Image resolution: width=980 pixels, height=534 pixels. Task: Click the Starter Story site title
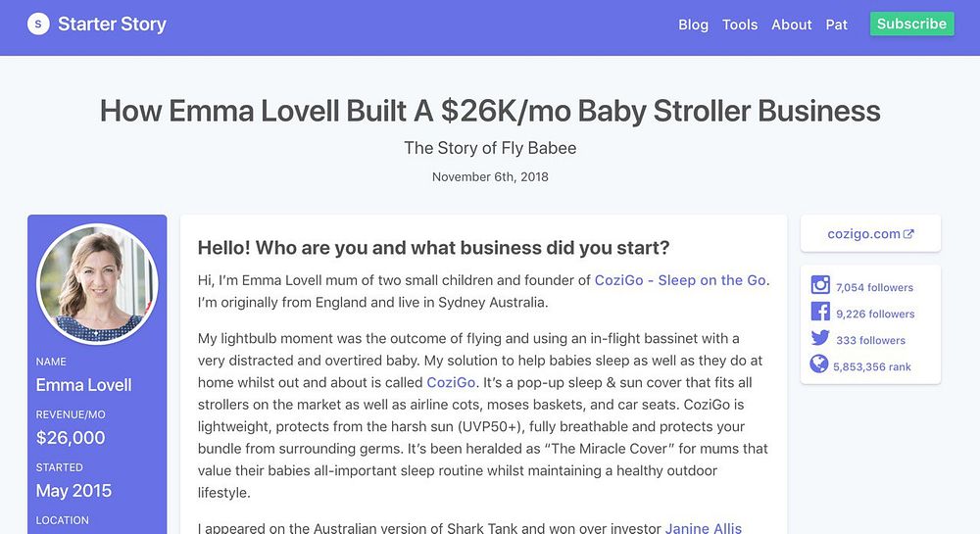112,24
